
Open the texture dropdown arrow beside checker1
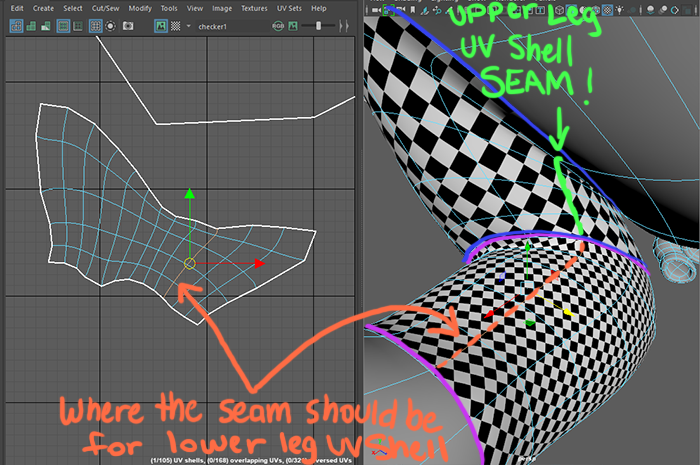(189, 24)
